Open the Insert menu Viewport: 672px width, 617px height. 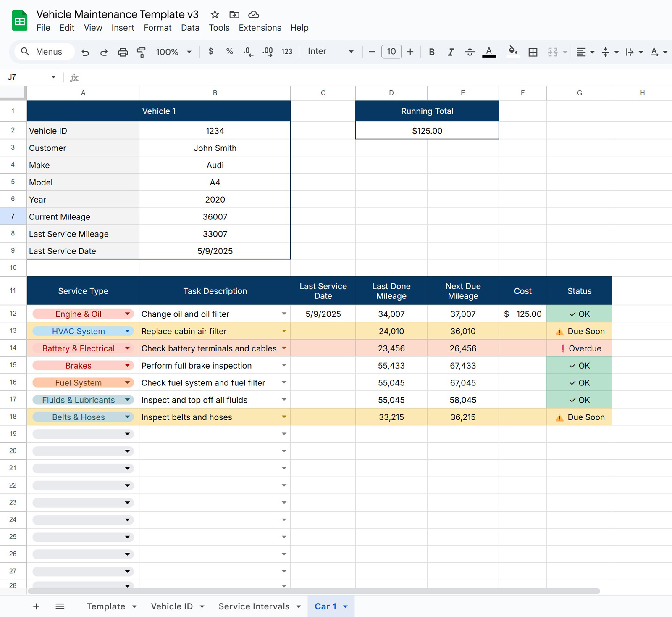tap(123, 28)
